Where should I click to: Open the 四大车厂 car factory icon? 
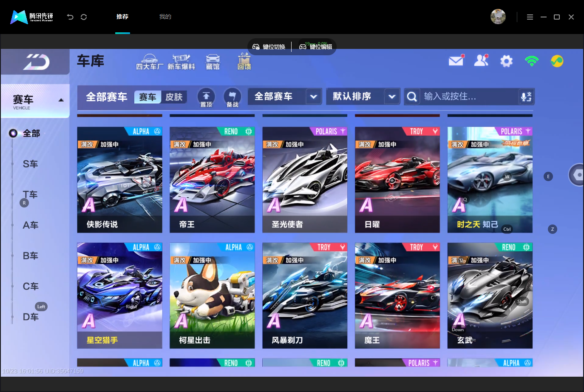pos(150,62)
